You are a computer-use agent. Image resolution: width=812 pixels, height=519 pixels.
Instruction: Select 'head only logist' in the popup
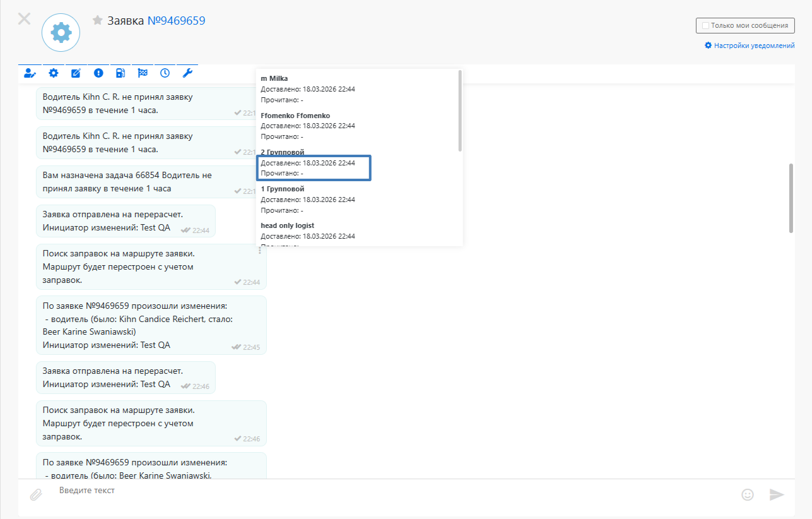tap(288, 225)
